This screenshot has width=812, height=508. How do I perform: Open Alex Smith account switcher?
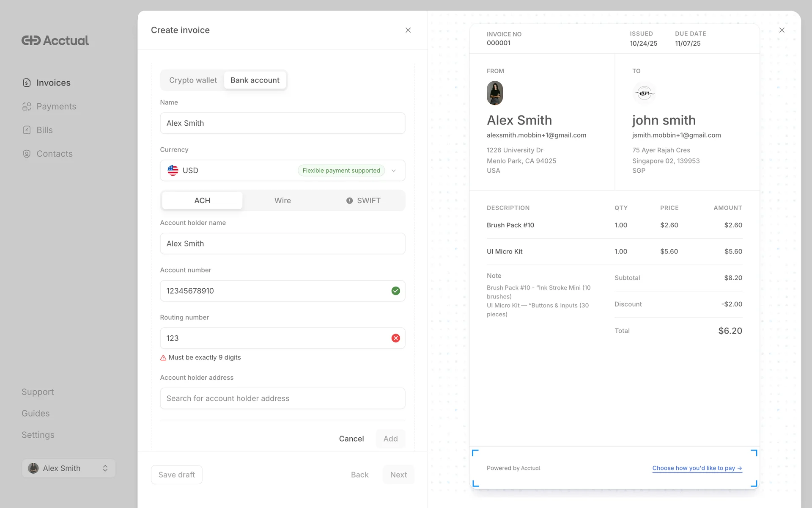click(x=69, y=468)
